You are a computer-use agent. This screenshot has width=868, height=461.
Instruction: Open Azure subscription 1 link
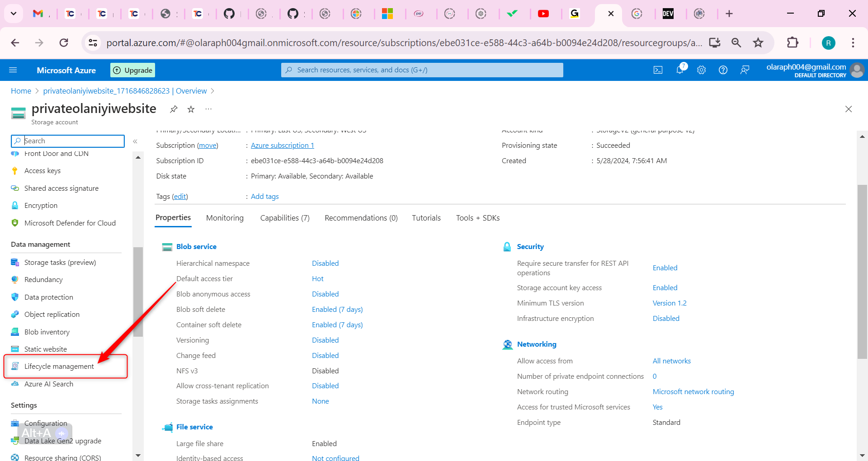click(282, 145)
